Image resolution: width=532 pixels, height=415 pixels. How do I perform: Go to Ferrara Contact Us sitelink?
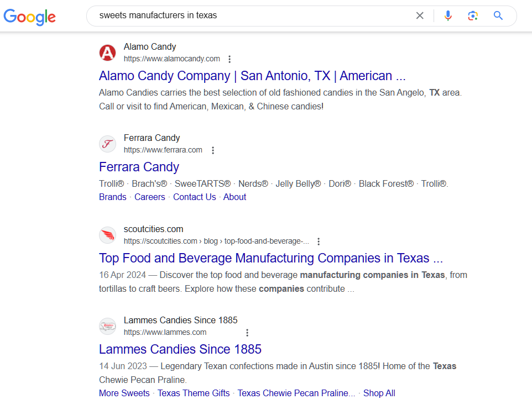coord(195,197)
